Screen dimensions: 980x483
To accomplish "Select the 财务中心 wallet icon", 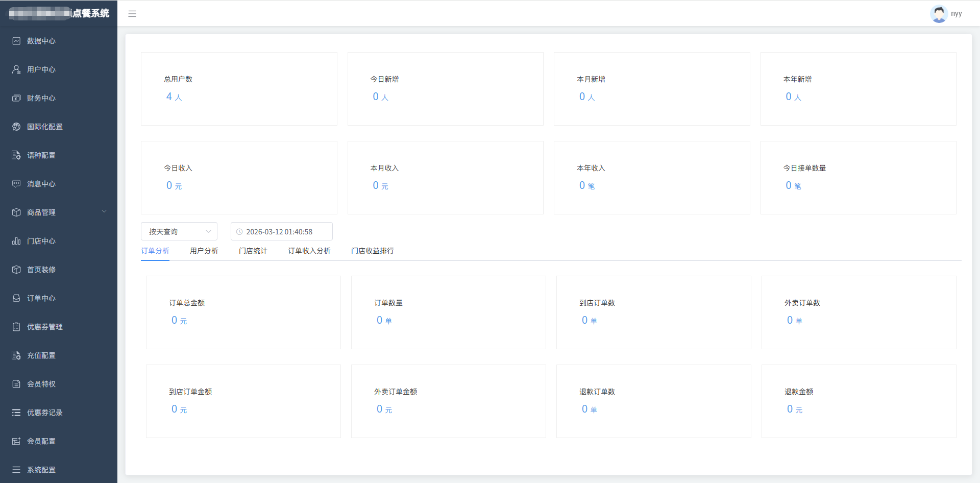I will pyautogui.click(x=16, y=98).
